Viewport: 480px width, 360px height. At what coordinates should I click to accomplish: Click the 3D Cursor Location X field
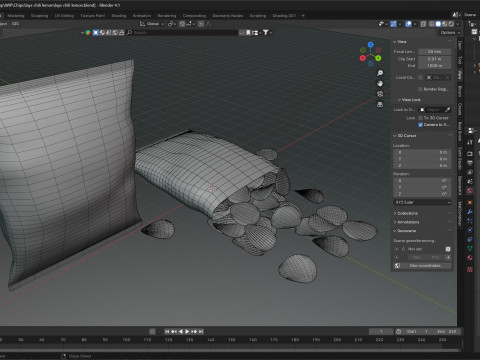tap(422, 152)
